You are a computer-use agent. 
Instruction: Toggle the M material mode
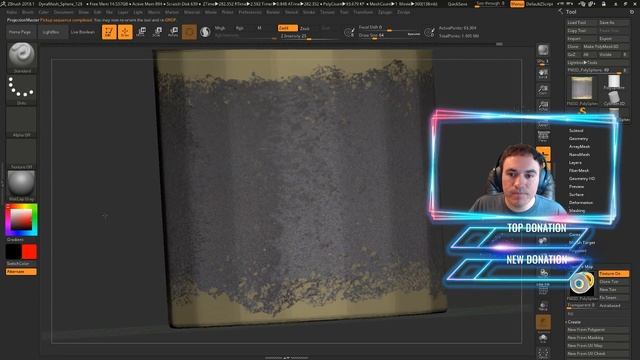click(x=259, y=28)
